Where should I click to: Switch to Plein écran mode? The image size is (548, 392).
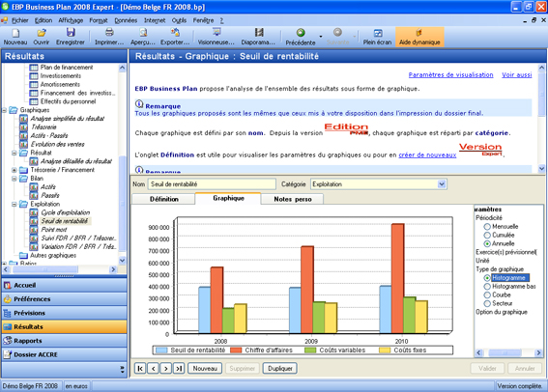377,37
